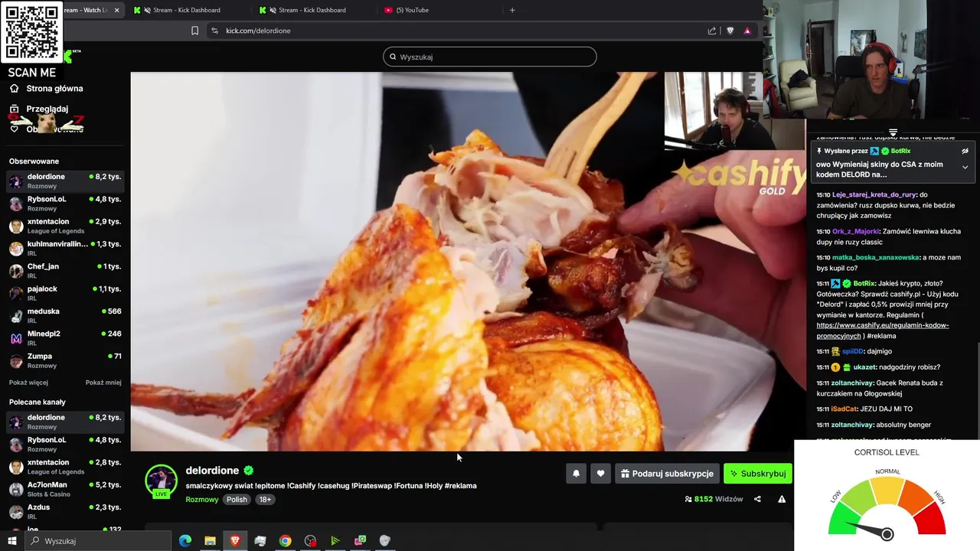Viewport: 980px width, 551px height.
Task: Open Brave browser from taskbar
Action: (x=235, y=541)
